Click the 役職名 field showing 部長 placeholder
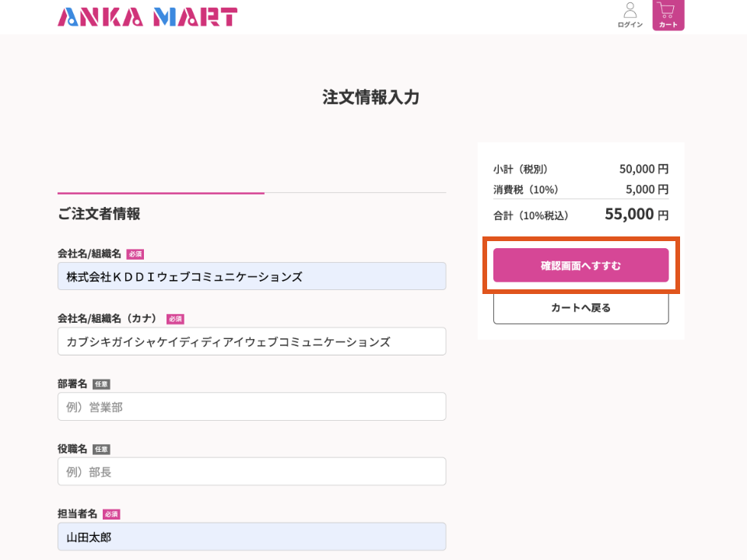The height and width of the screenshot is (560, 747). pyautogui.click(x=251, y=471)
